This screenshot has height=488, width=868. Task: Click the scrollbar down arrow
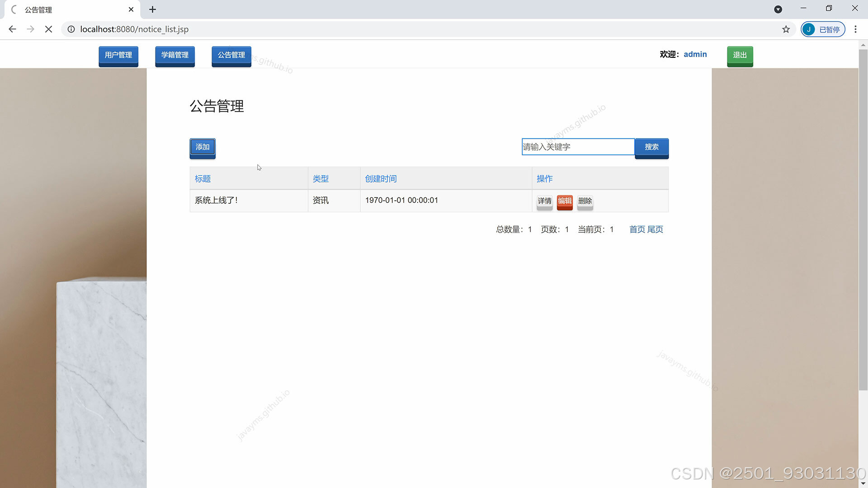click(x=863, y=483)
